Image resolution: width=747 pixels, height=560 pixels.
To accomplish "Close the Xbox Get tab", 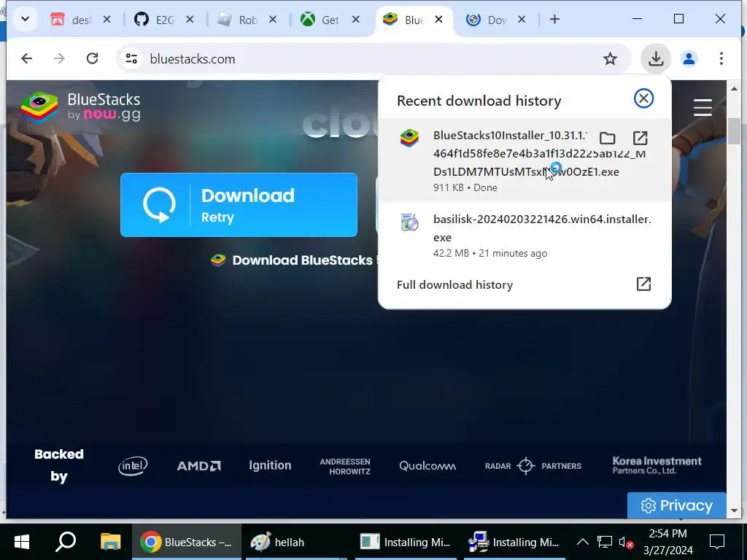I will tap(355, 20).
